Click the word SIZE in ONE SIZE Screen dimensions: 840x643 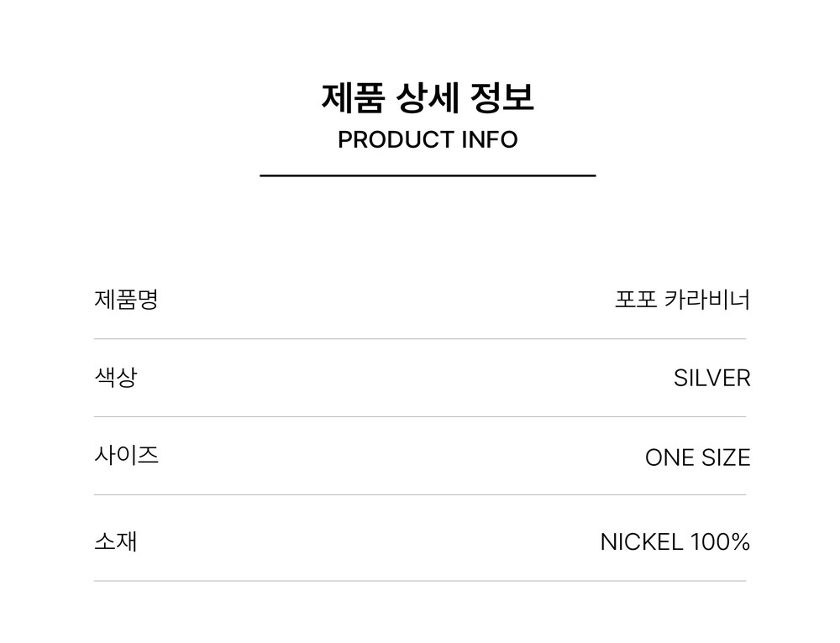click(x=725, y=457)
